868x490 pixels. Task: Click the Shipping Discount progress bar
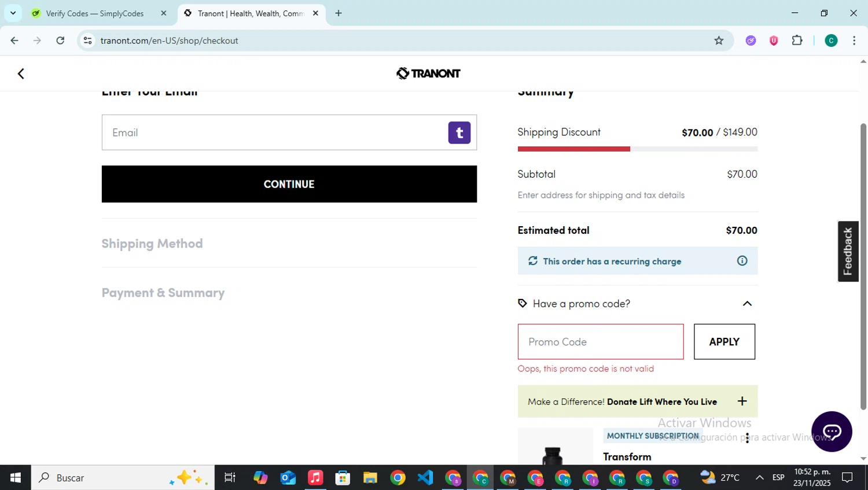click(x=638, y=149)
